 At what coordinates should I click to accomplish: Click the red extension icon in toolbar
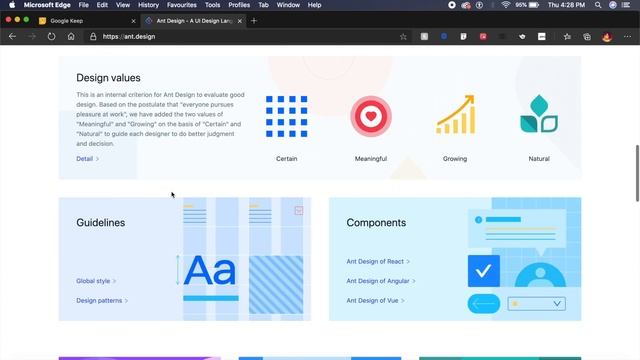483,37
